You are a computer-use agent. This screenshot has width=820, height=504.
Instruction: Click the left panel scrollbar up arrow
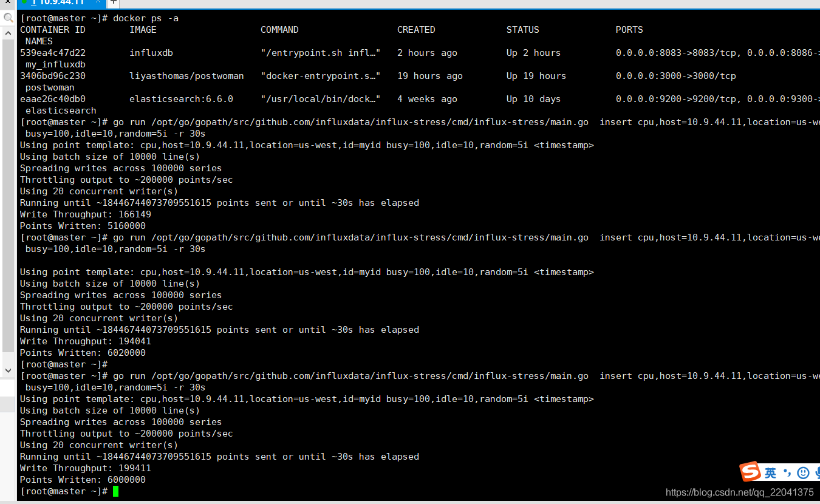(8, 34)
